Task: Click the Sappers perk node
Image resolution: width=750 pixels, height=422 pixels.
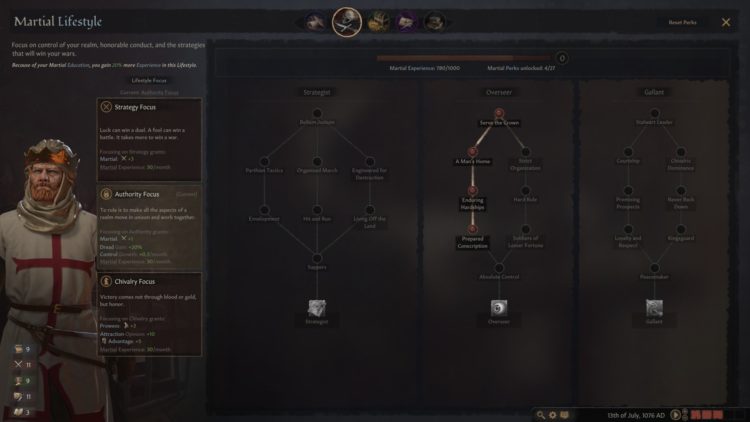Action: pyautogui.click(x=317, y=258)
